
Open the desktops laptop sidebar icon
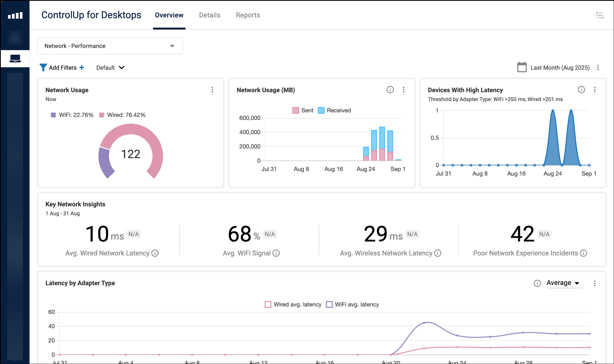coord(15,58)
